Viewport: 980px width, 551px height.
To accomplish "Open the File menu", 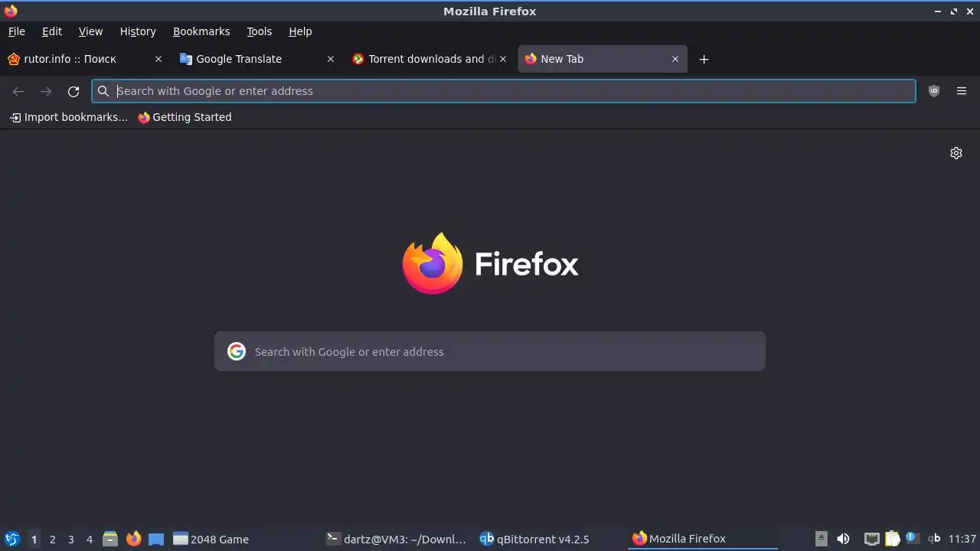I will coord(17,31).
